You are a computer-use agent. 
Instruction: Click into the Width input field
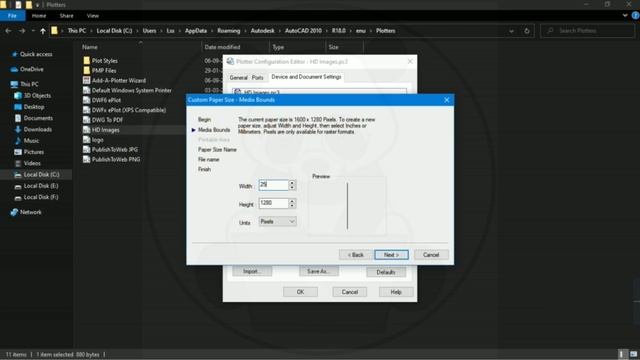(x=273, y=185)
